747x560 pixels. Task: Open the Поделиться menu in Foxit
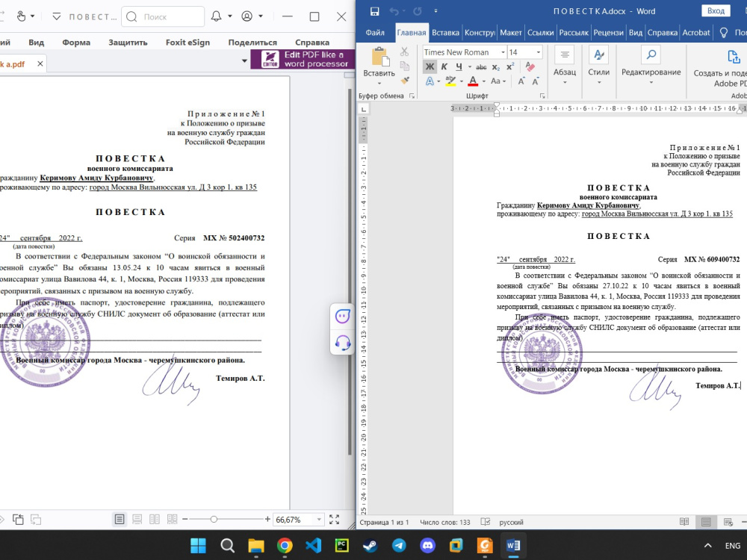[x=252, y=43]
